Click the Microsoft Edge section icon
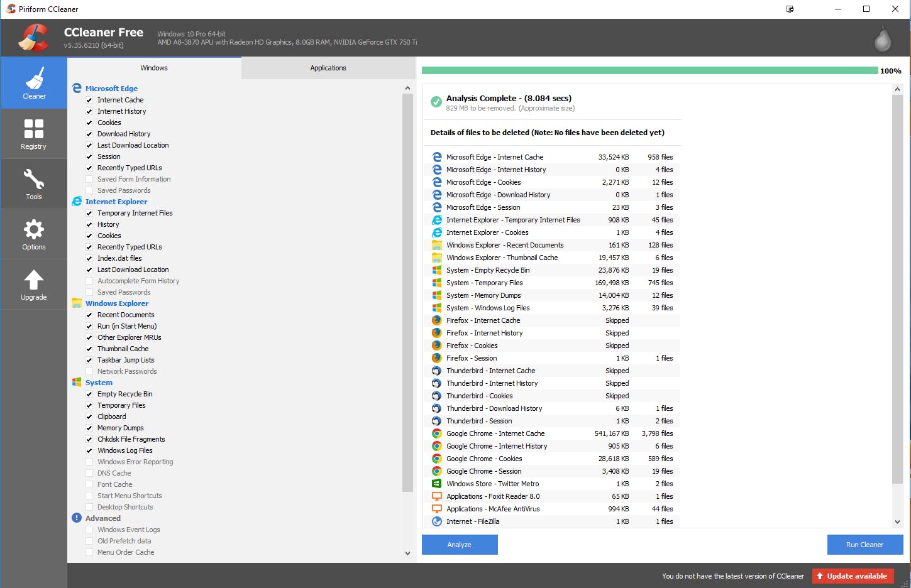 coord(77,88)
